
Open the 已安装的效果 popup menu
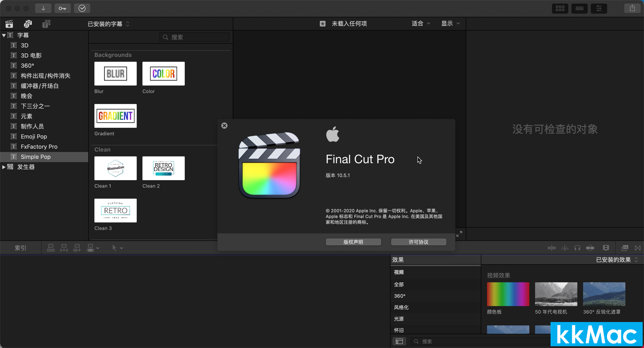click(617, 260)
